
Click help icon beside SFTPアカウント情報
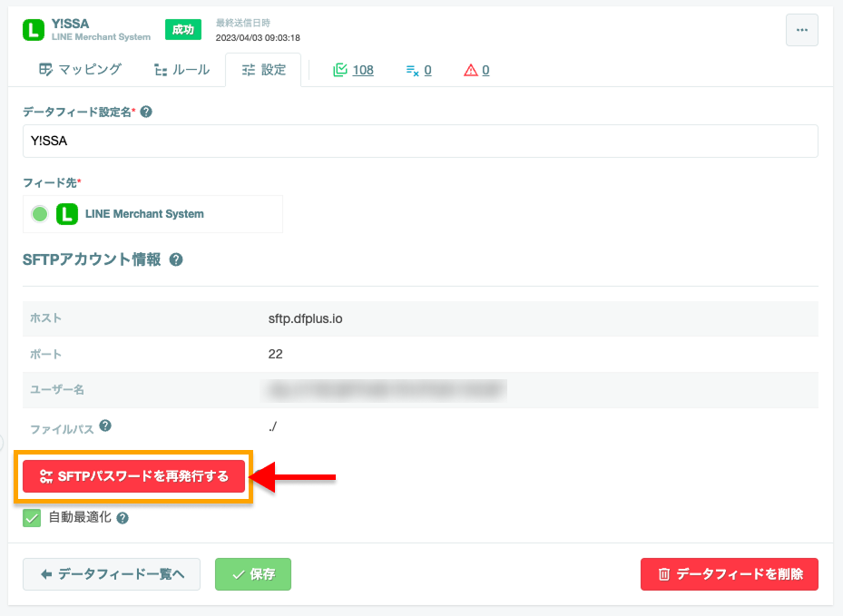click(x=176, y=259)
